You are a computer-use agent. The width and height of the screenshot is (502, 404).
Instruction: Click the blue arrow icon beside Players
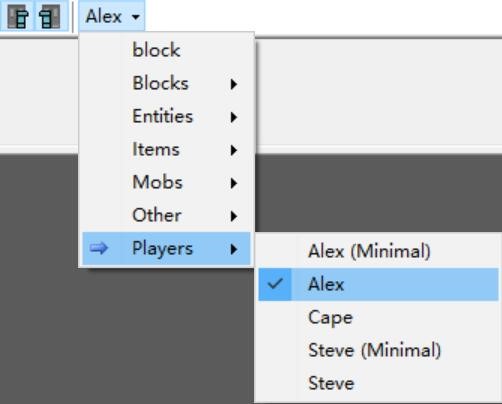(x=99, y=248)
